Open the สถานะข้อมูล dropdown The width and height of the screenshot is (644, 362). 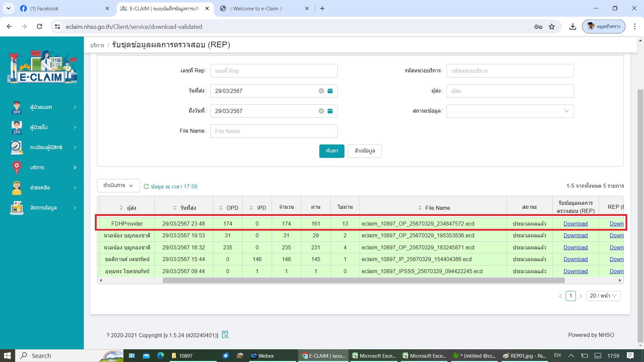point(510,111)
